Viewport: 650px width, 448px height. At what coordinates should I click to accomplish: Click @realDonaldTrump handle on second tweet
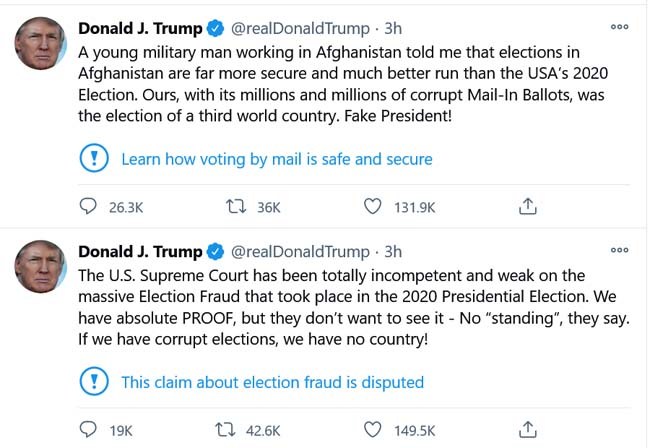[x=300, y=252]
